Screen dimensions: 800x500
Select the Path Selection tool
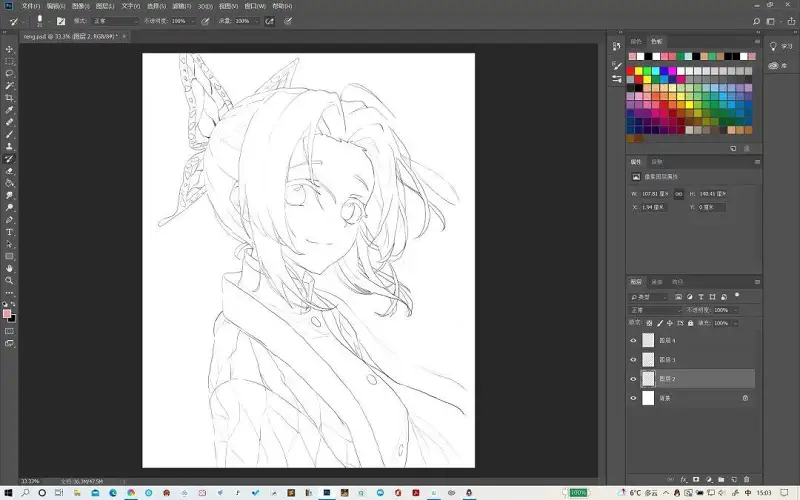(x=9, y=244)
